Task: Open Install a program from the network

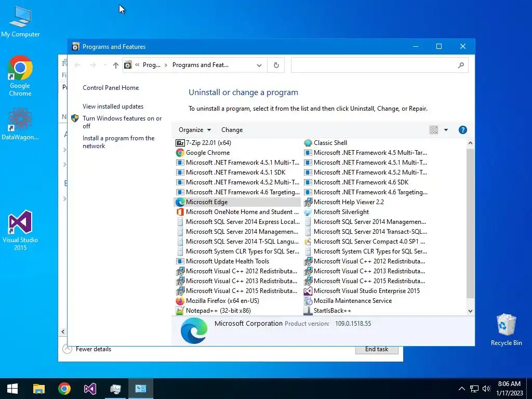Action: (118, 142)
